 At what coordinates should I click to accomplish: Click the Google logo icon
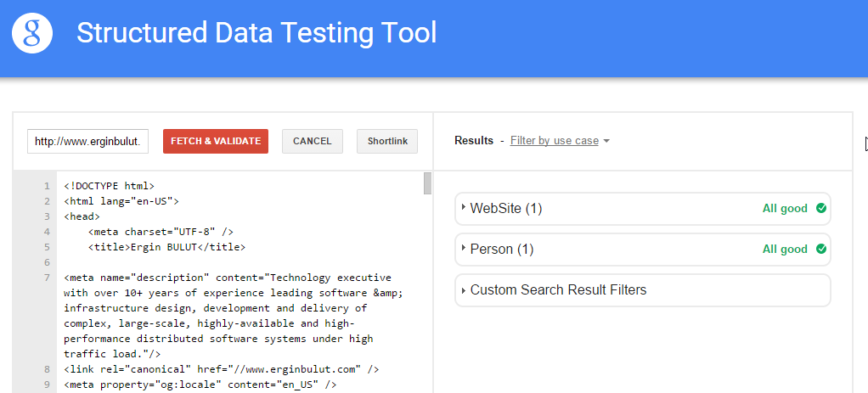[x=32, y=32]
